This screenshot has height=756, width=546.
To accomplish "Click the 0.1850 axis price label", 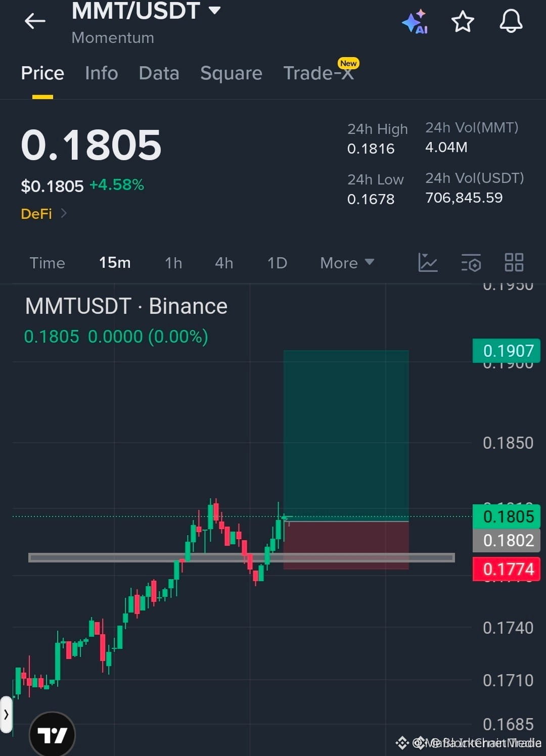I will coord(508,443).
